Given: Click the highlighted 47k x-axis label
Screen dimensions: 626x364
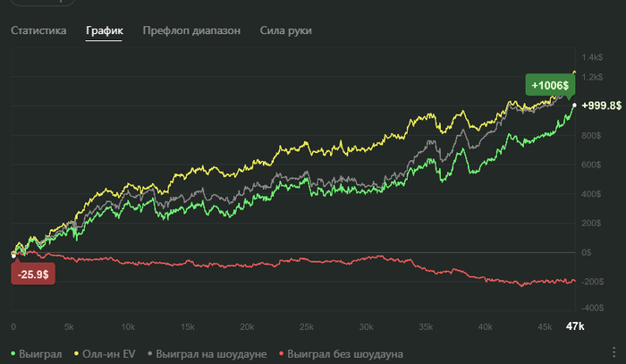Looking at the screenshot, I should coord(575,326).
